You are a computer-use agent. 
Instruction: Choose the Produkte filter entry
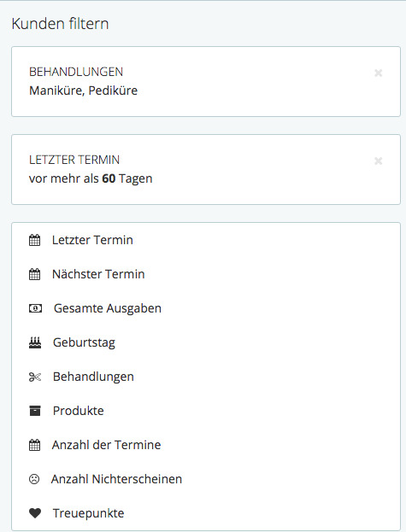pos(206,411)
